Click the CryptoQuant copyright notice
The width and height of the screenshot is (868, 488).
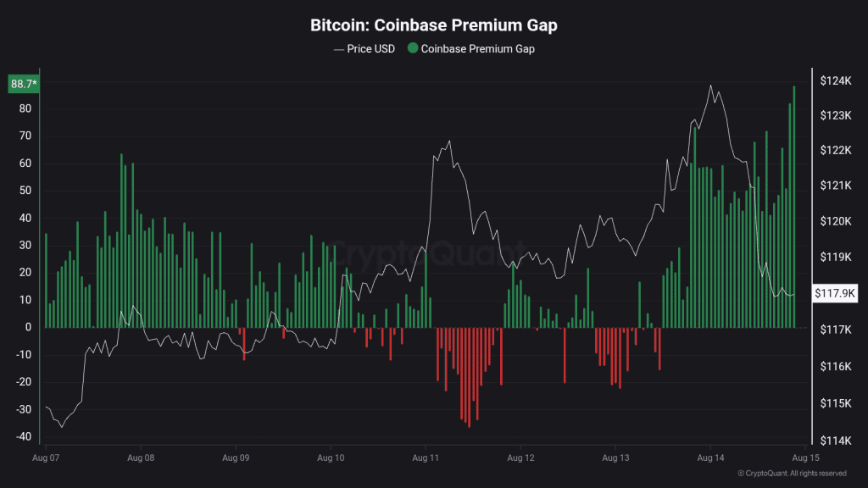coord(793,473)
